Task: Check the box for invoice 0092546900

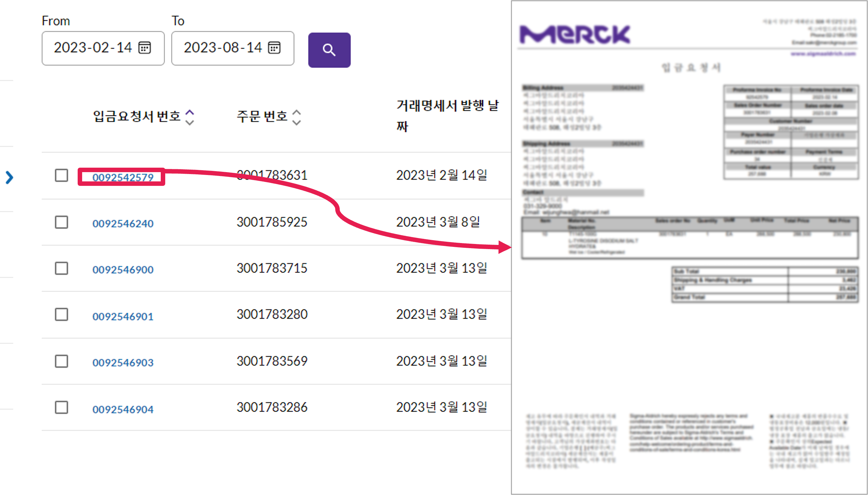Action: pyautogui.click(x=62, y=268)
